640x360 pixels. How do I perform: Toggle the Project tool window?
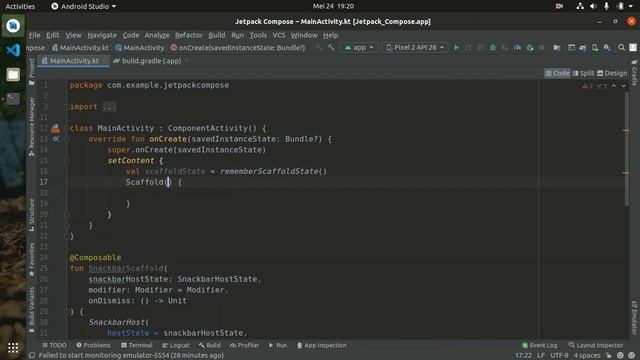(x=32, y=72)
